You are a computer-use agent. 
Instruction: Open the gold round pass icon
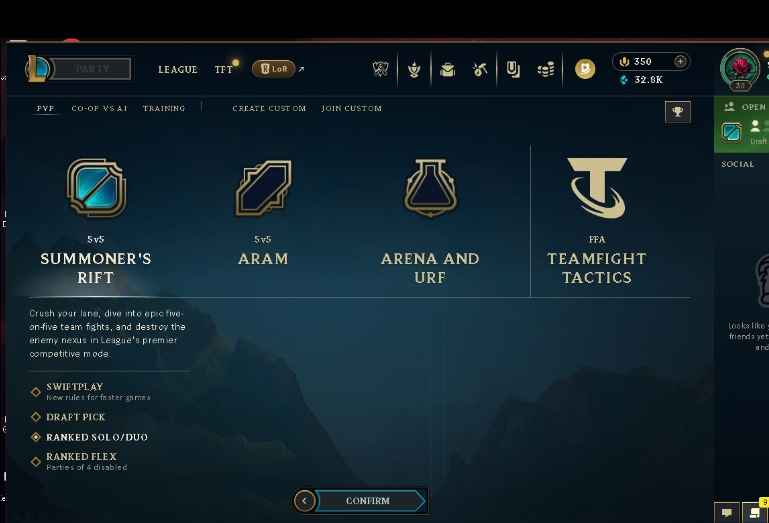[585, 69]
